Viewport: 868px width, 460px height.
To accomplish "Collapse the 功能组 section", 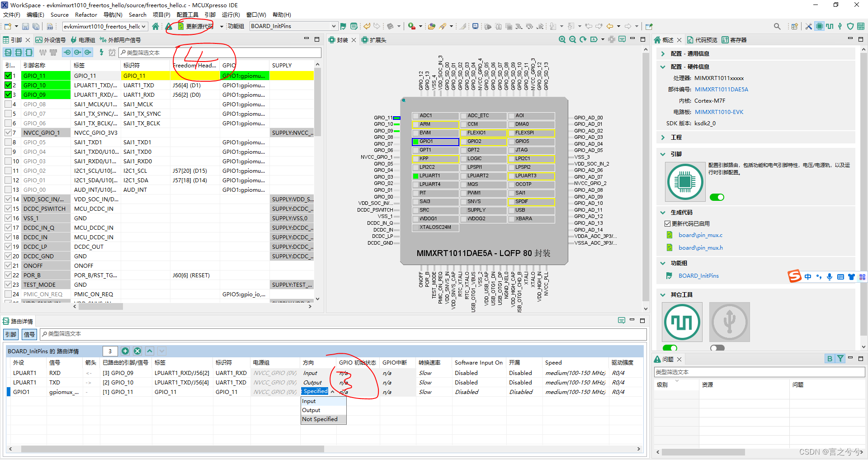I will pos(663,263).
